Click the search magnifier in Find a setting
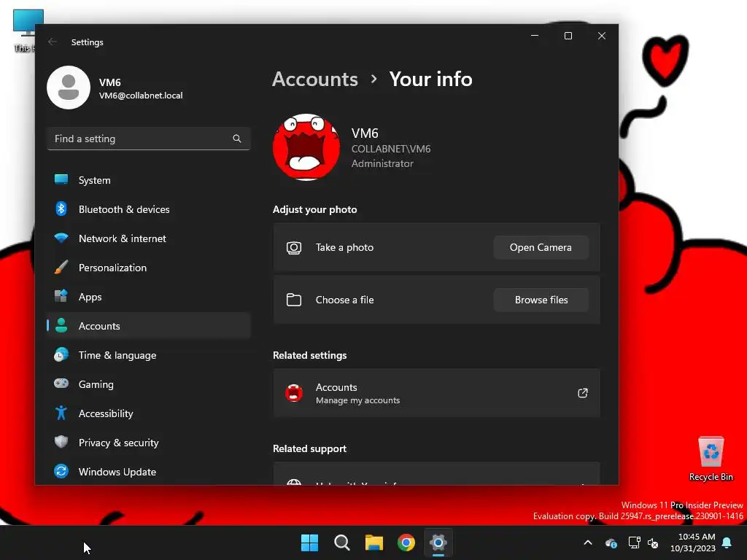The height and width of the screenshot is (560, 747). pyautogui.click(x=237, y=139)
